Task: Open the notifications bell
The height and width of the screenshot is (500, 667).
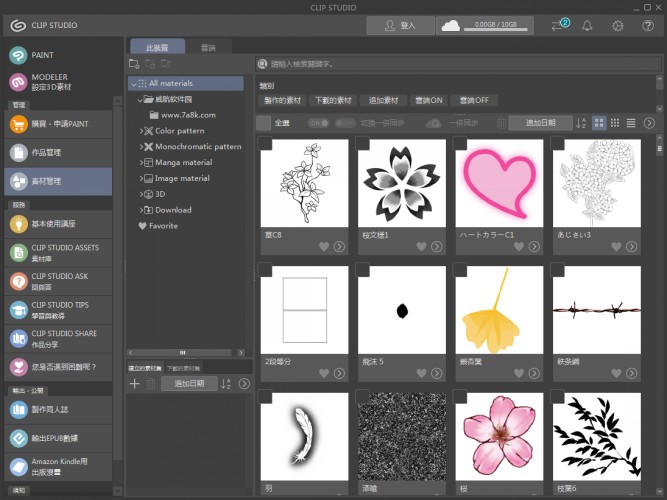Action: point(587,26)
